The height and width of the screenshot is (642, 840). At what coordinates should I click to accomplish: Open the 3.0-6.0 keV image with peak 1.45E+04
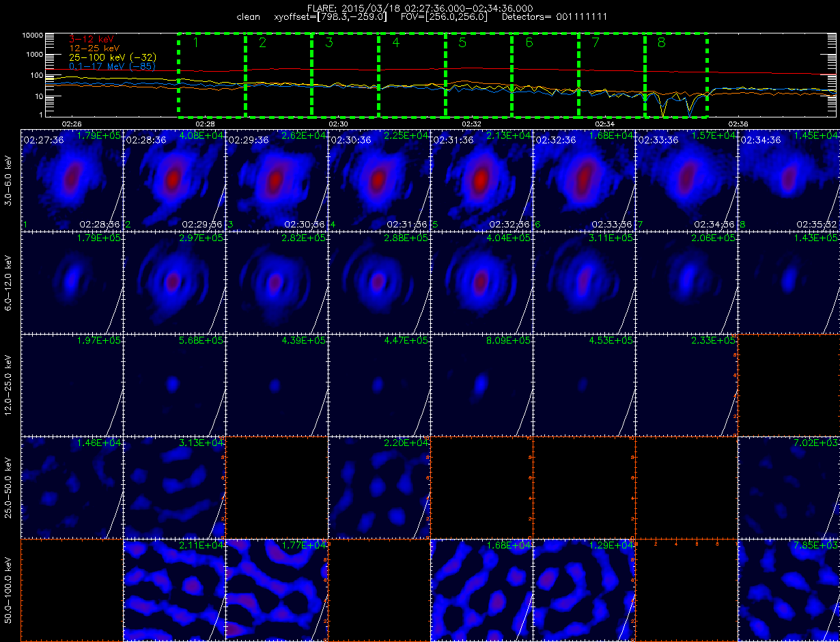point(789,180)
